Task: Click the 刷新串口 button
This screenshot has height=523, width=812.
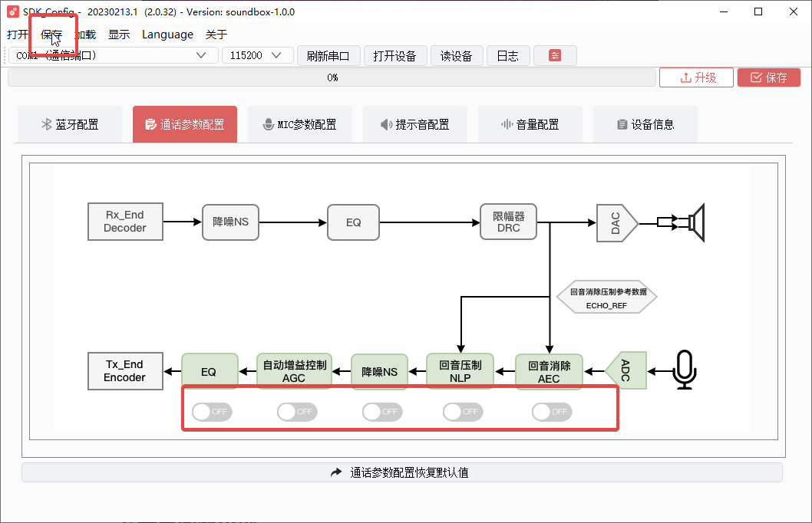Action: pyautogui.click(x=328, y=56)
